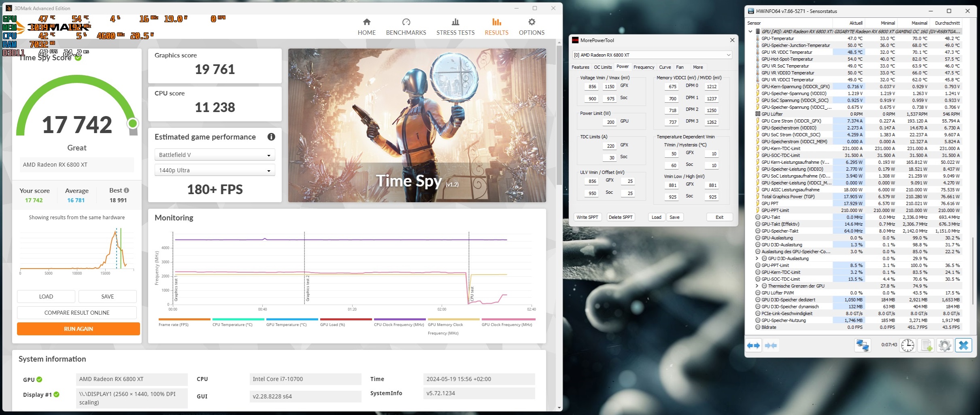Open HWiNFO settings with the gear icon
Screen dimensions: 980x415
945,345
